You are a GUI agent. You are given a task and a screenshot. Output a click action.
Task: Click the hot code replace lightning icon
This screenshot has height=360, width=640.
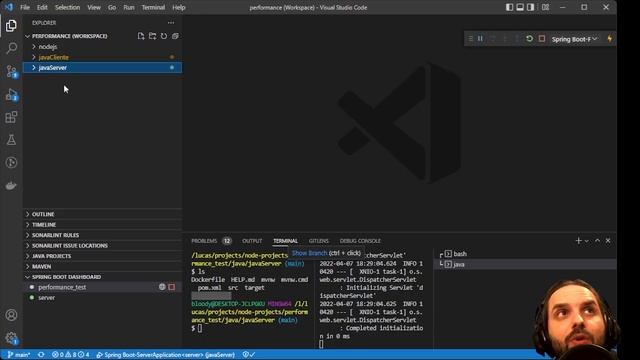pos(610,39)
